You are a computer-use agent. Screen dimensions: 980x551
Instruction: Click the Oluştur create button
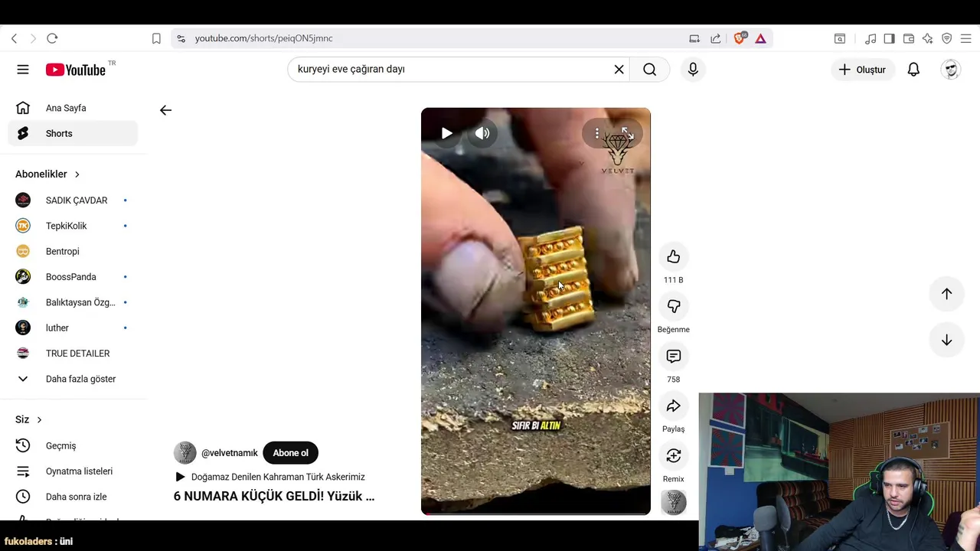coord(862,70)
